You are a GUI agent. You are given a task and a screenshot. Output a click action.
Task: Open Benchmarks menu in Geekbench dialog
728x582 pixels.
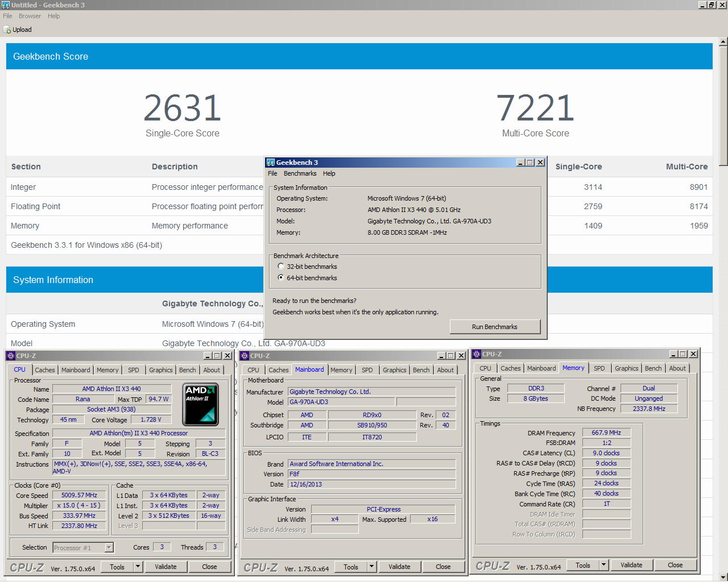[x=300, y=173]
